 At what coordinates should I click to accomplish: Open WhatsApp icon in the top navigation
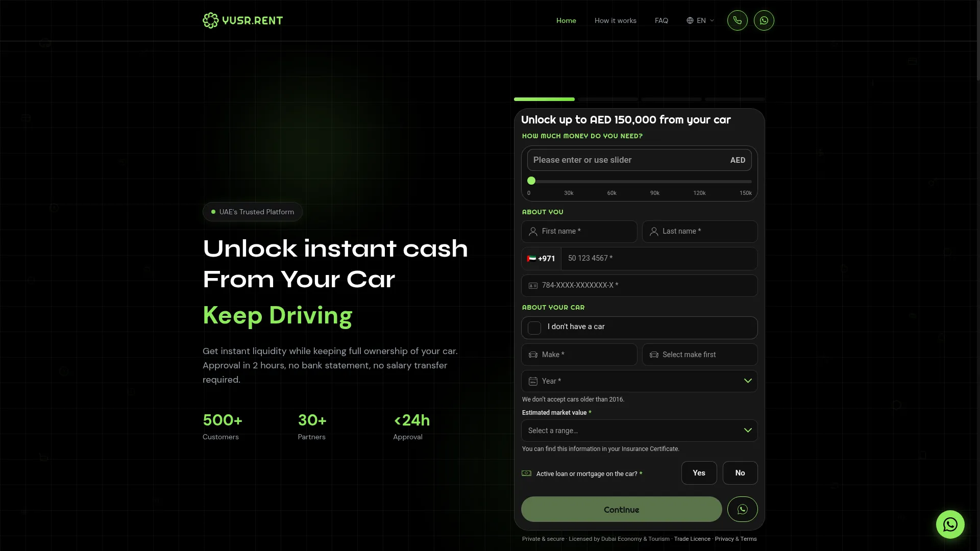point(764,20)
